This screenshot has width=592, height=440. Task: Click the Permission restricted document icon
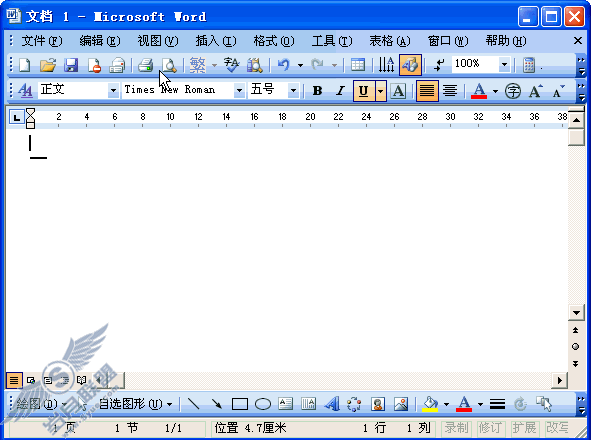point(94,65)
